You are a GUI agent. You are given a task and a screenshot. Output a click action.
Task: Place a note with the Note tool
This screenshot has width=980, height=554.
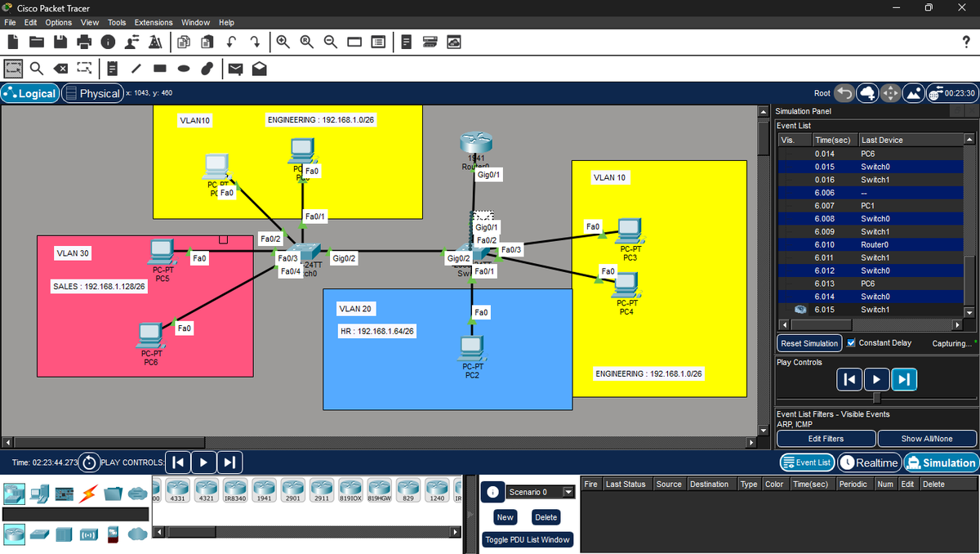coord(113,69)
